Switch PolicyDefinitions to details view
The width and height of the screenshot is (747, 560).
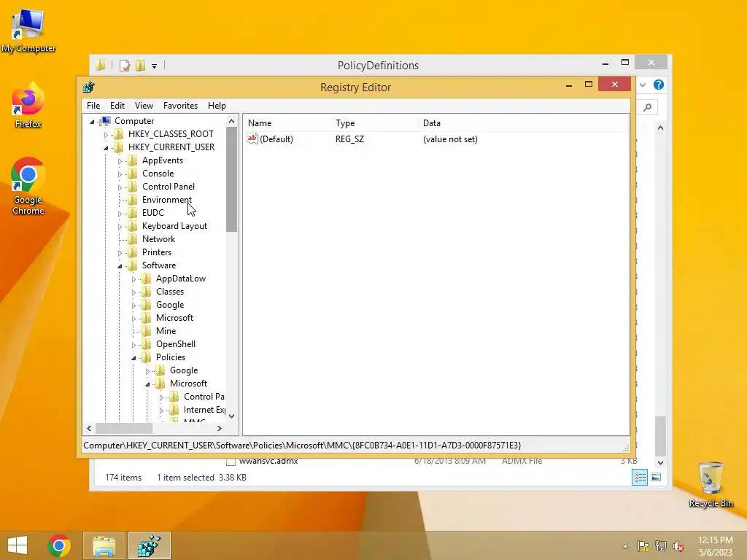tap(639, 477)
